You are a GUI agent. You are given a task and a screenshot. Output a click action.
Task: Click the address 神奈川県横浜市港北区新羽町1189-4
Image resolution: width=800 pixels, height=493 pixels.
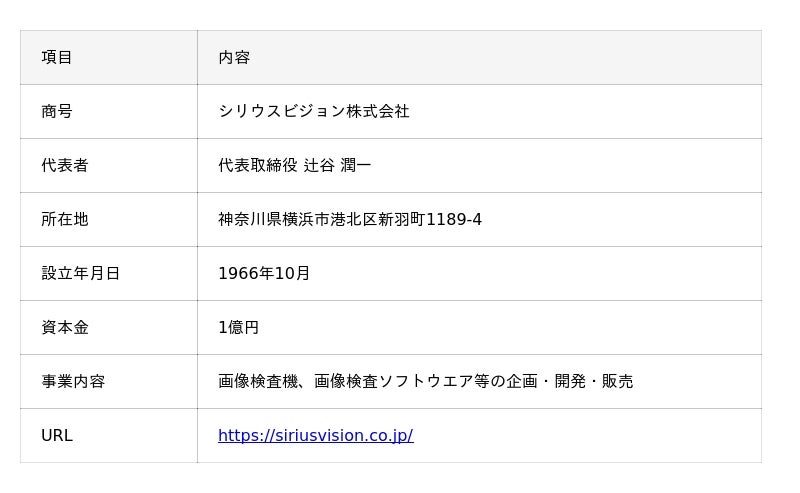click(x=349, y=220)
